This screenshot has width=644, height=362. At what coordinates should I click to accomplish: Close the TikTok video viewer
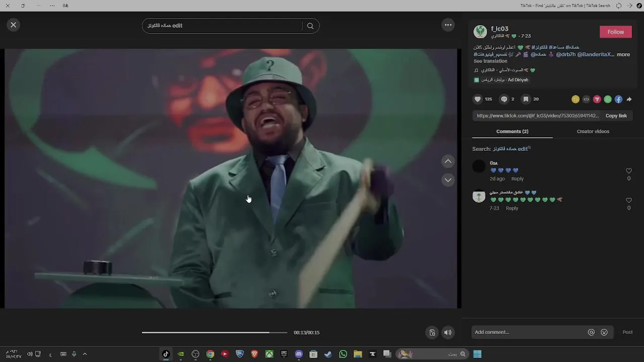(14, 25)
